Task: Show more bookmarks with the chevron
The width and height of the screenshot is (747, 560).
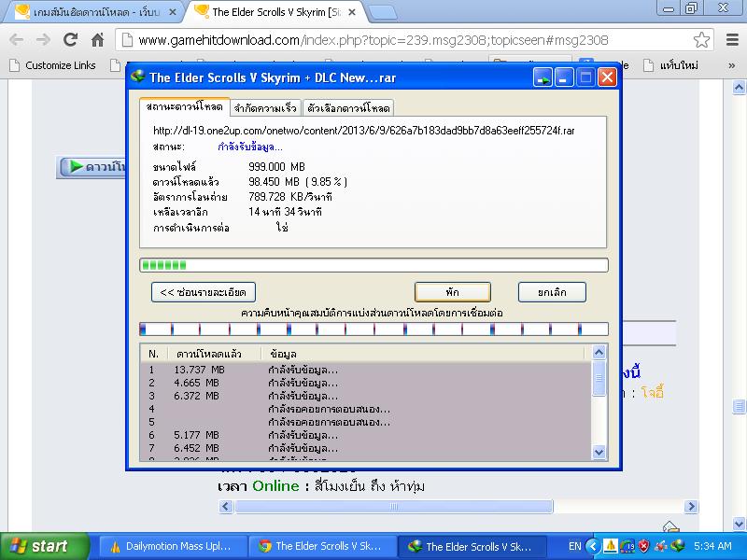Action: click(x=732, y=65)
